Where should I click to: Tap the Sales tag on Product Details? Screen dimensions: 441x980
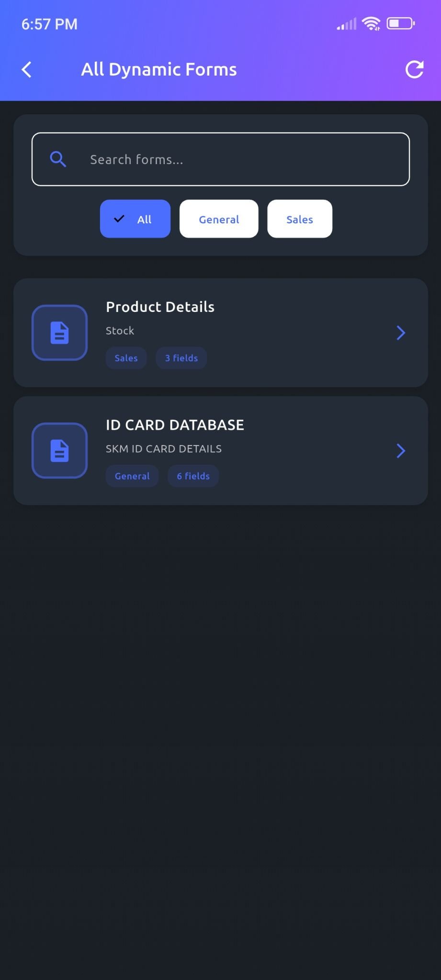click(126, 358)
